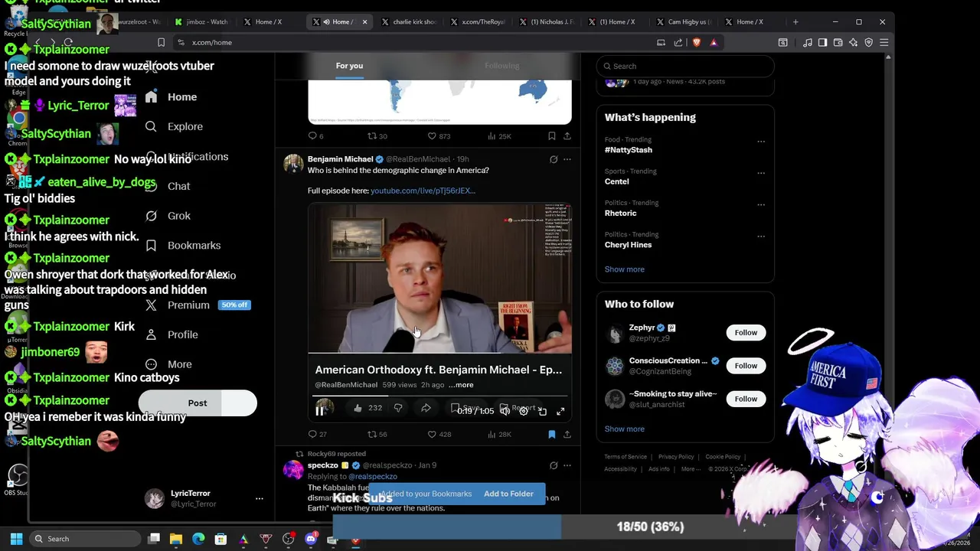Follow Zephyr
Screen dimensions: 980x551
(746, 333)
